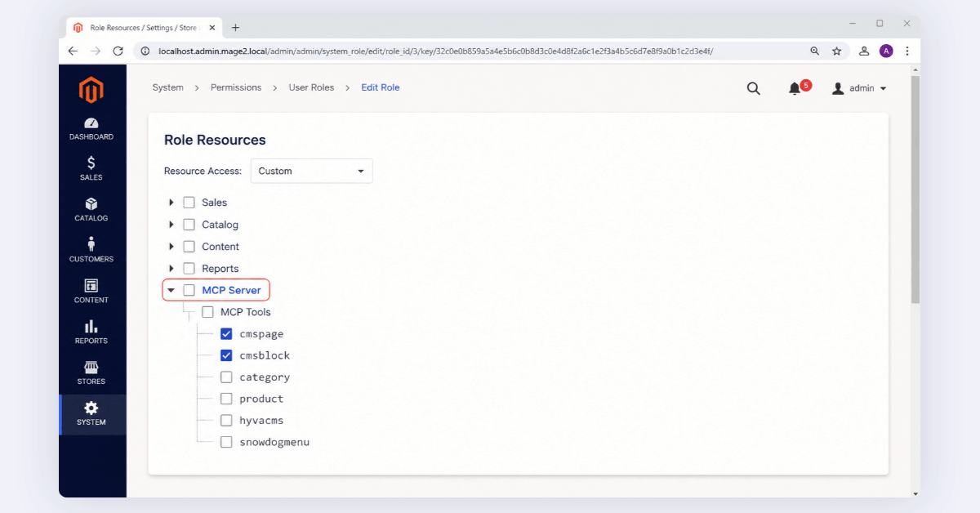The image size is (980, 513).
Task: Click the site information icon in address bar
Action: 145,51
